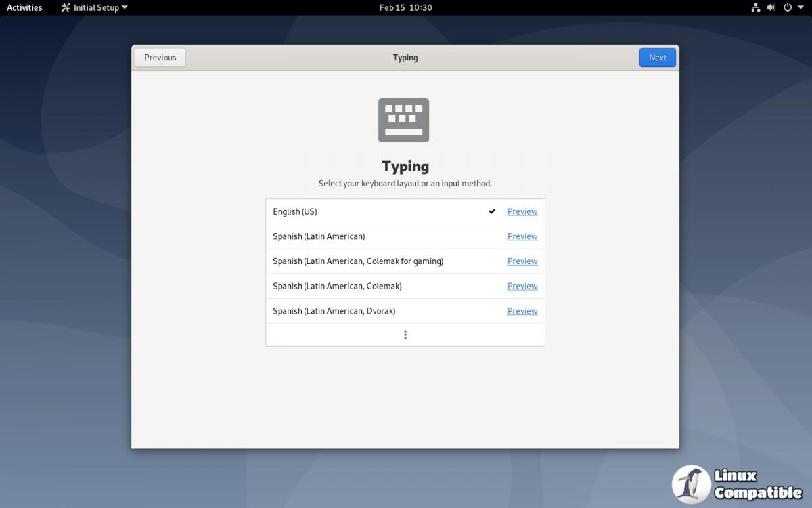Choose Spanish (Latin American, Colemak) layout

pos(337,286)
